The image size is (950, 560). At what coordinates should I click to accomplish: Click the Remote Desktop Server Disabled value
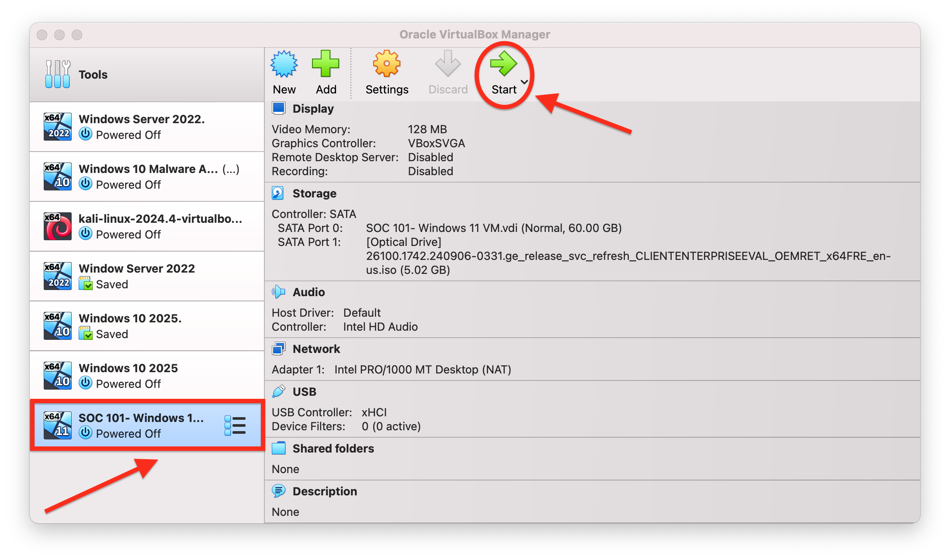[430, 157]
